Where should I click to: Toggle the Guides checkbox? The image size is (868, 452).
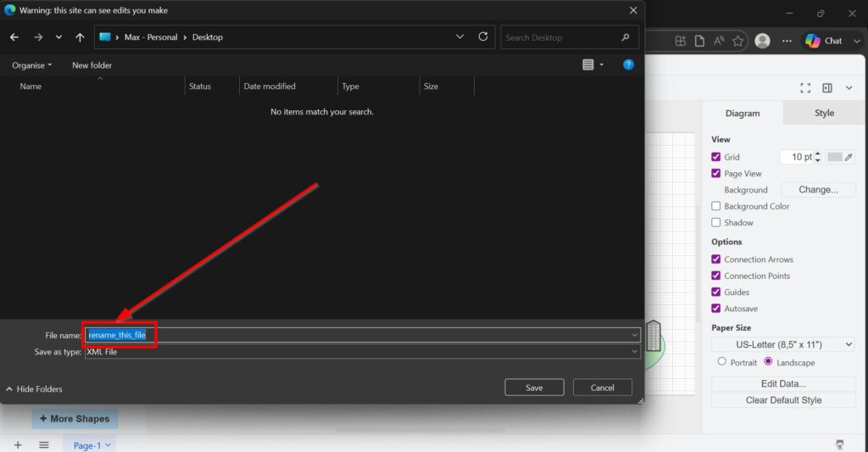coord(715,292)
